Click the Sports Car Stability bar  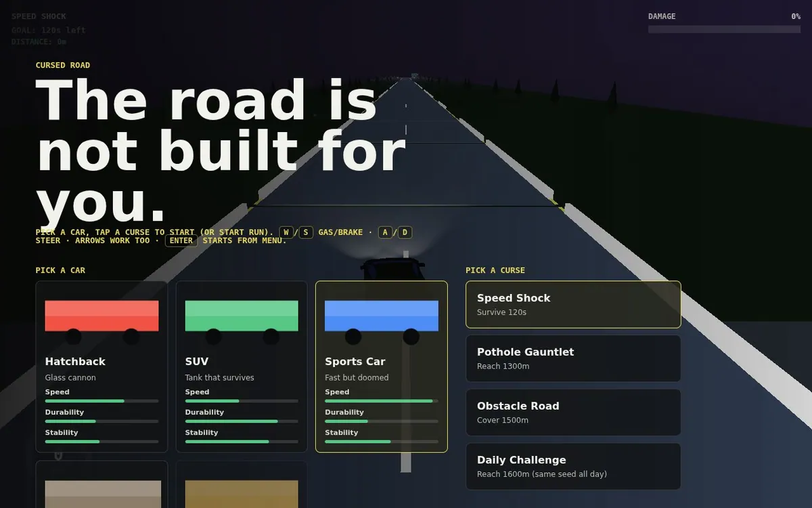pyautogui.click(x=382, y=442)
